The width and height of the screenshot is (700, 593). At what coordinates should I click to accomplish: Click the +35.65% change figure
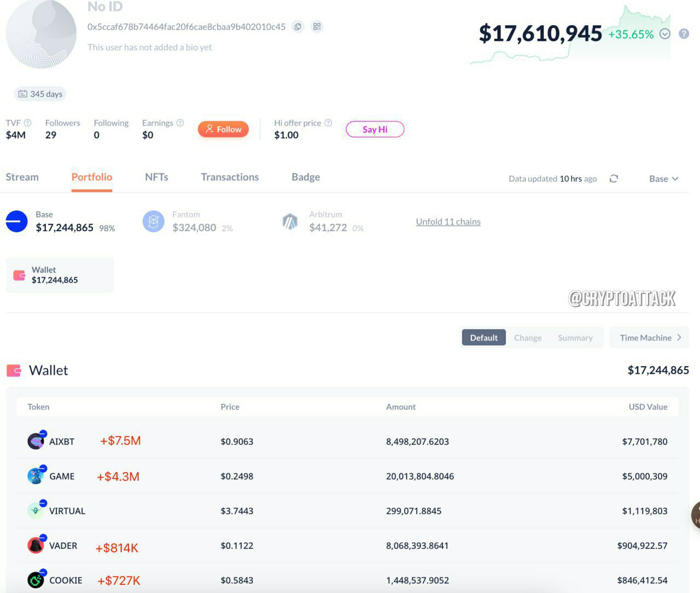(x=631, y=34)
